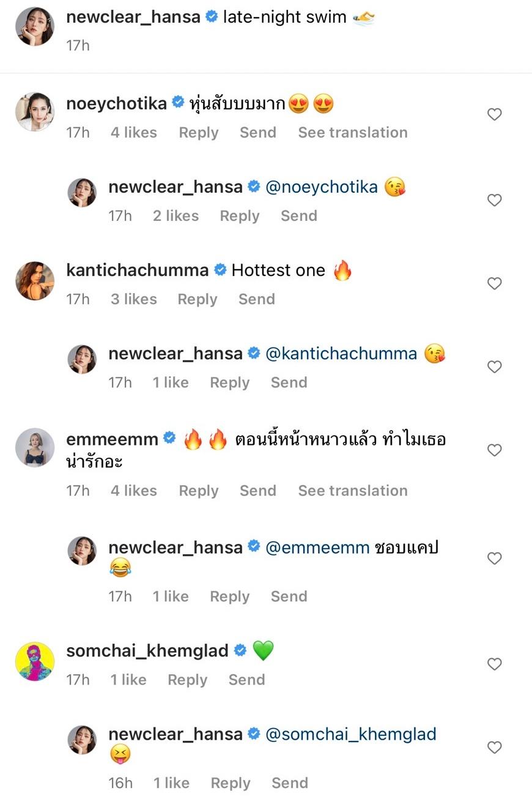Reply to kantichachumma's comment
This screenshot has width=532, height=810.
coord(197,299)
